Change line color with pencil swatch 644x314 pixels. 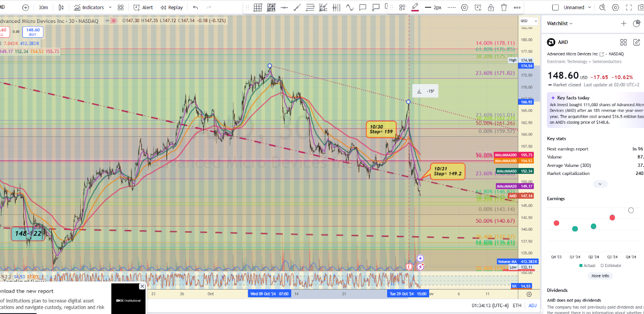point(415,7)
